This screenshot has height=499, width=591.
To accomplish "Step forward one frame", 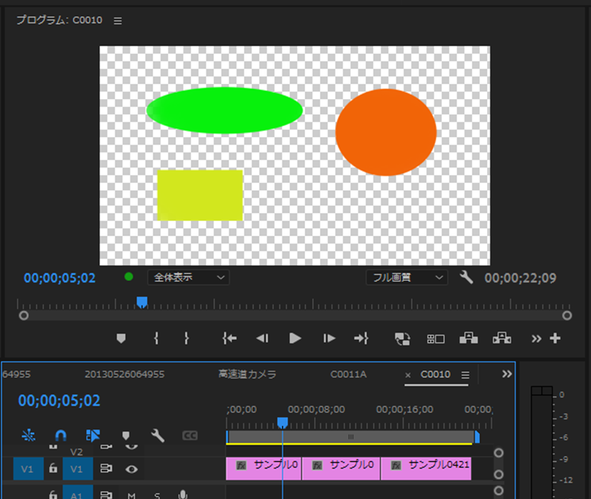I will tap(329, 338).
